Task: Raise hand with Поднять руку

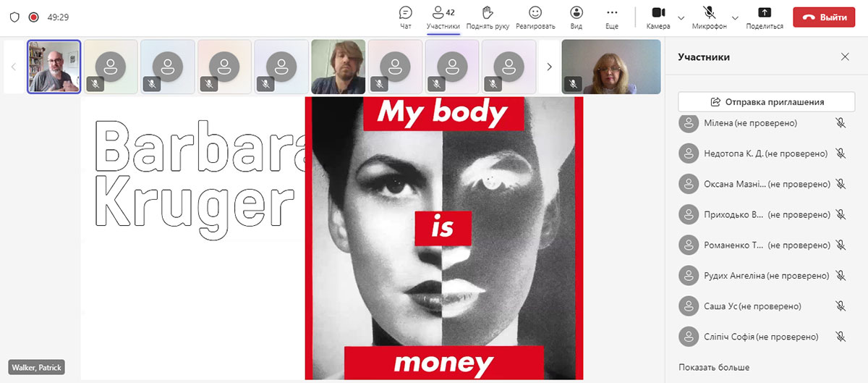Action: click(488, 17)
